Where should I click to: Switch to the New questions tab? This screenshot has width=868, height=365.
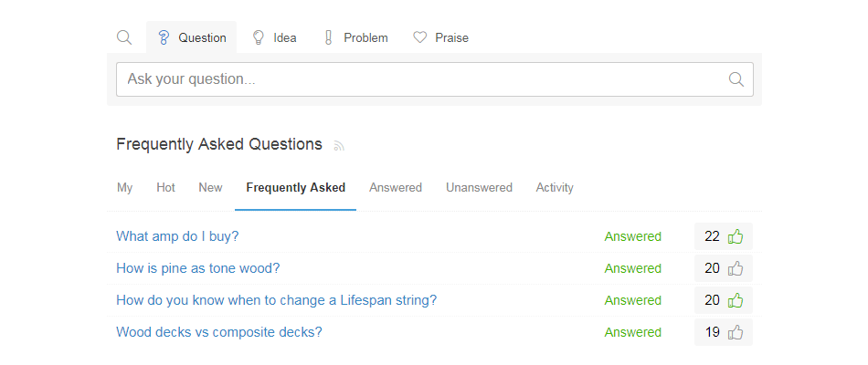(210, 187)
